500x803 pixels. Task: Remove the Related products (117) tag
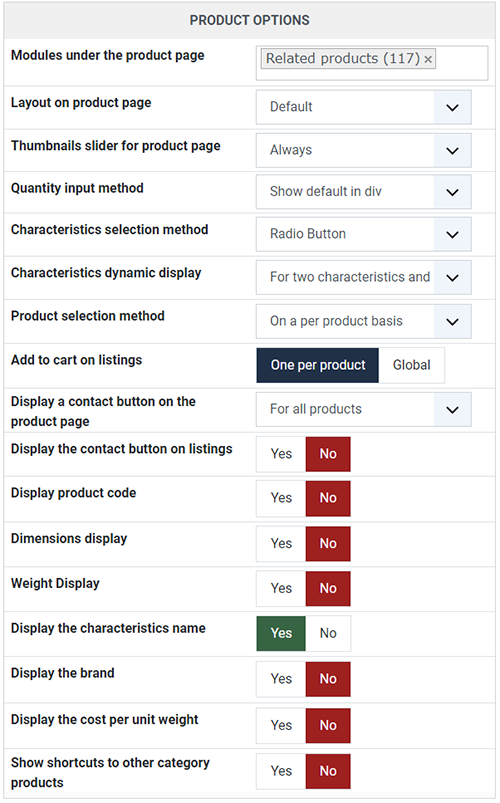tap(428, 59)
